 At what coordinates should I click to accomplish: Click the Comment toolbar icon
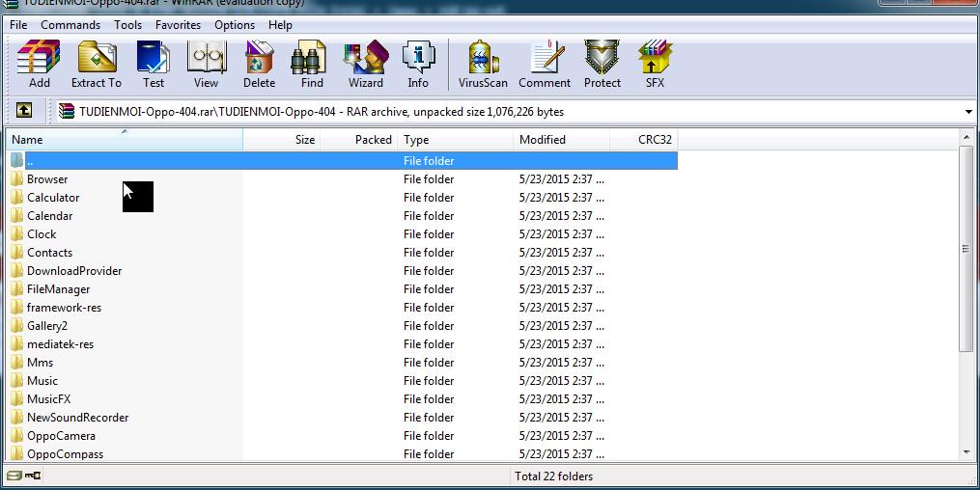tap(545, 65)
